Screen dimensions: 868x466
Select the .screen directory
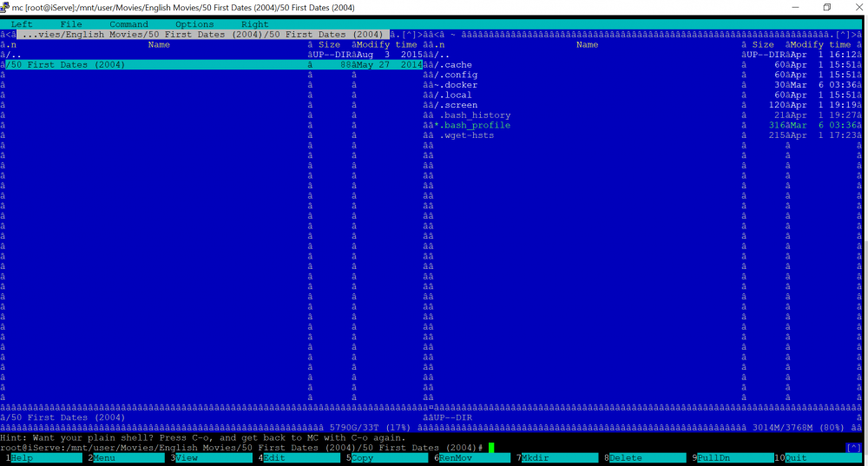tap(456, 105)
